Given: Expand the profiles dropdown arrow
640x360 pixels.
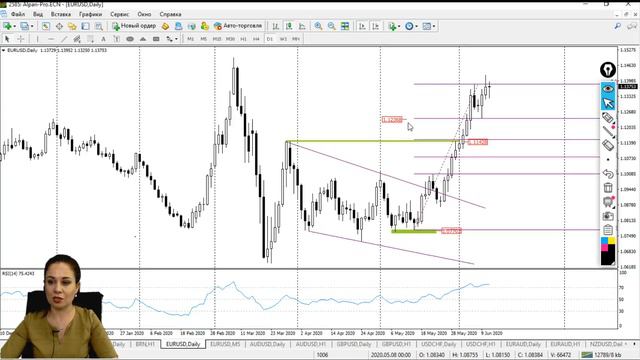Looking at the screenshot, I should click(32, 27).
